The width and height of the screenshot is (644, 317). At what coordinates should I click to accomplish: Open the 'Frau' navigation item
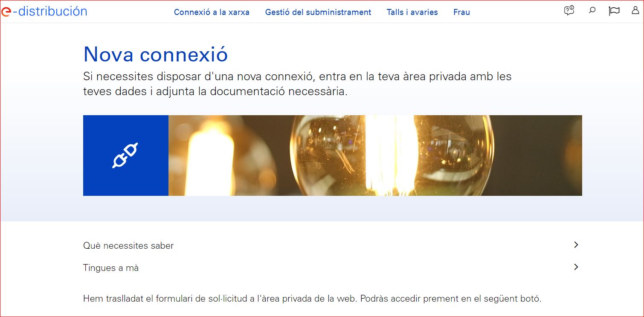[461, 12]
